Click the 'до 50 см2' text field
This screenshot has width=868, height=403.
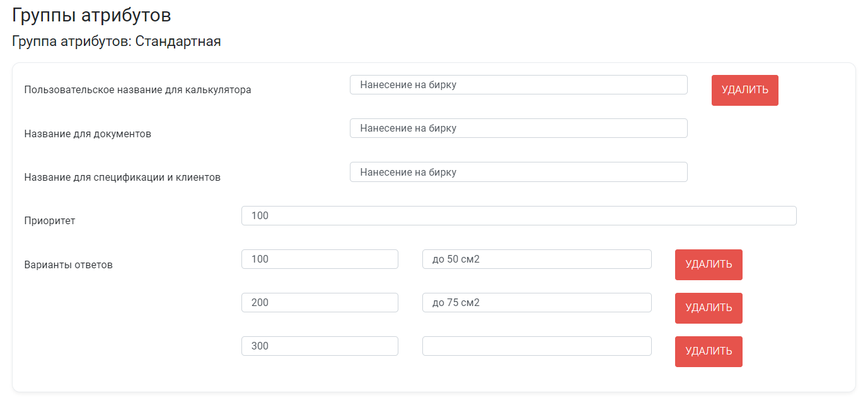(536, 259)
